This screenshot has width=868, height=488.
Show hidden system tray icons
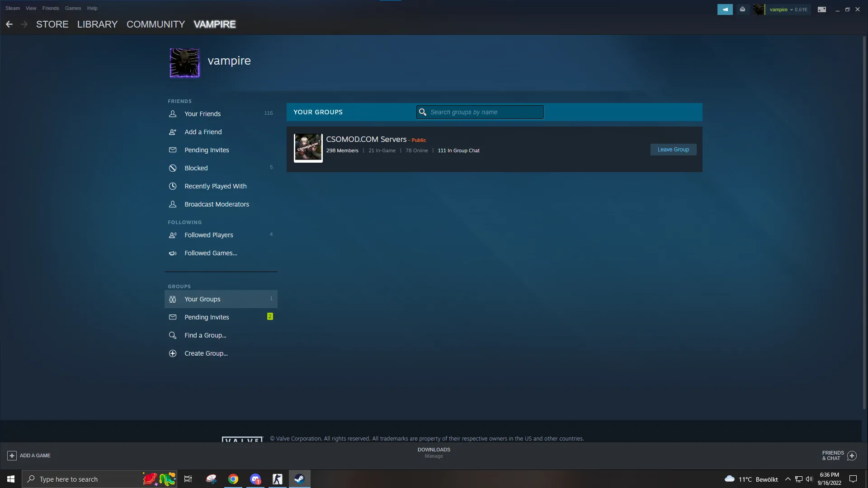(788, 479)
